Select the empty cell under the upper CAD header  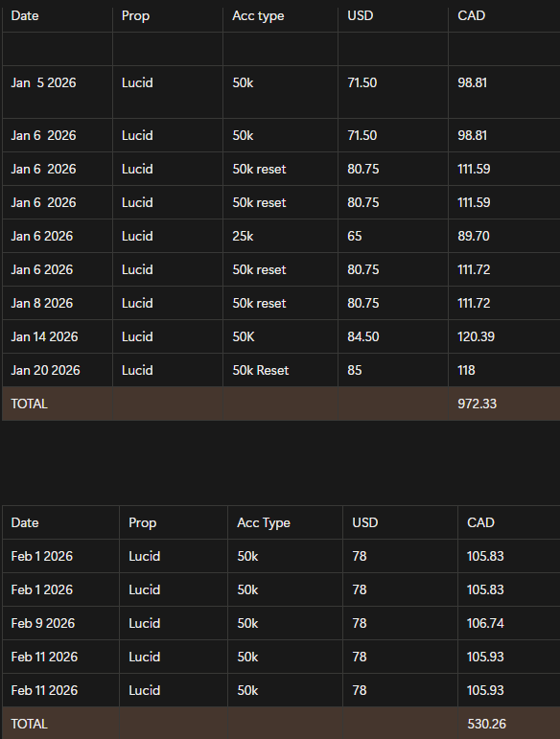tap(504, 49)
